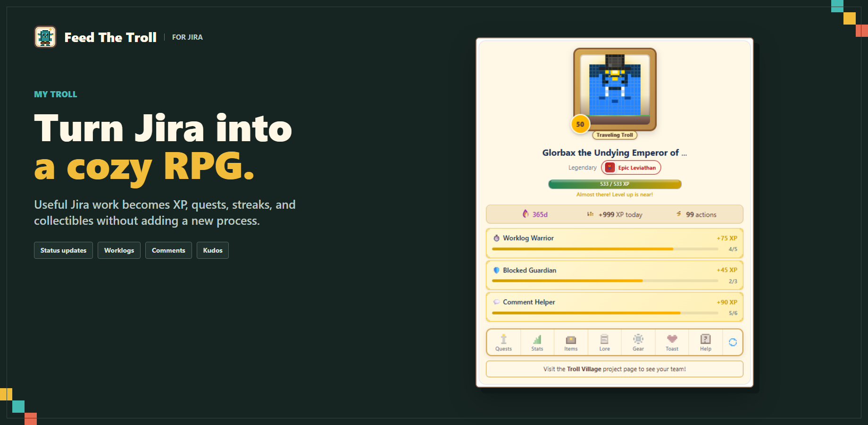Click the refresh icon beside Help
Viewport: 868px width, 425px height.
click(733, 342)
